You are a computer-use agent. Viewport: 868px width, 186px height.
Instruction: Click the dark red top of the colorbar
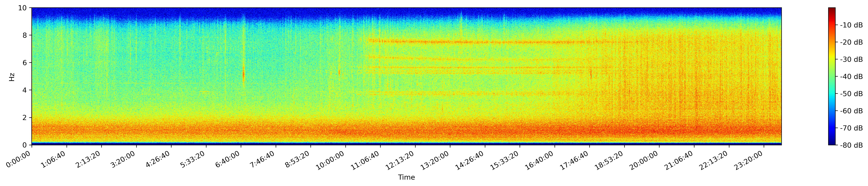coord(832,9)
